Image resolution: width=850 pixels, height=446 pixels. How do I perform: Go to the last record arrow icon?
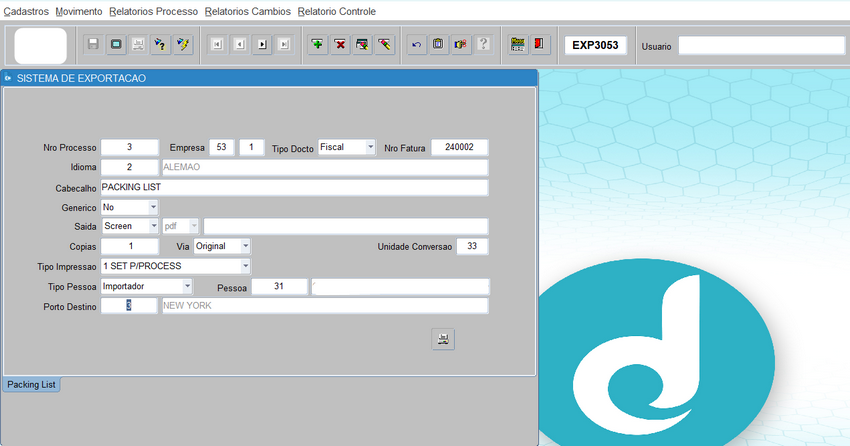point(284,44)
